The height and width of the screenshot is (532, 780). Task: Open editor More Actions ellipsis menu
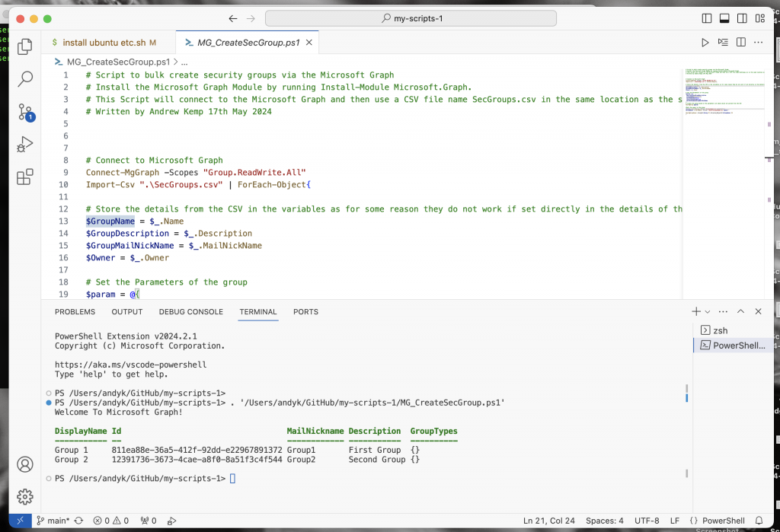pyautogui.click(x=758, y=43)
